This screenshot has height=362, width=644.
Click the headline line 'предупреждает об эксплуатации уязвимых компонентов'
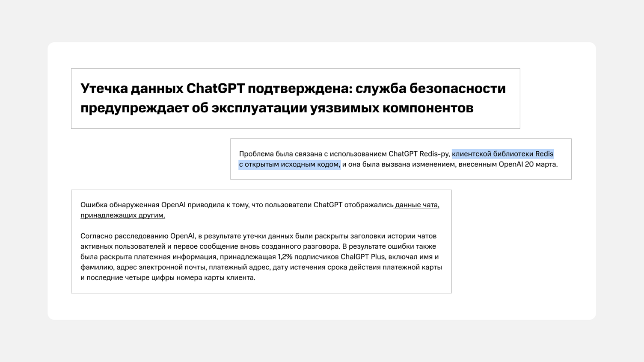point(277,108)
